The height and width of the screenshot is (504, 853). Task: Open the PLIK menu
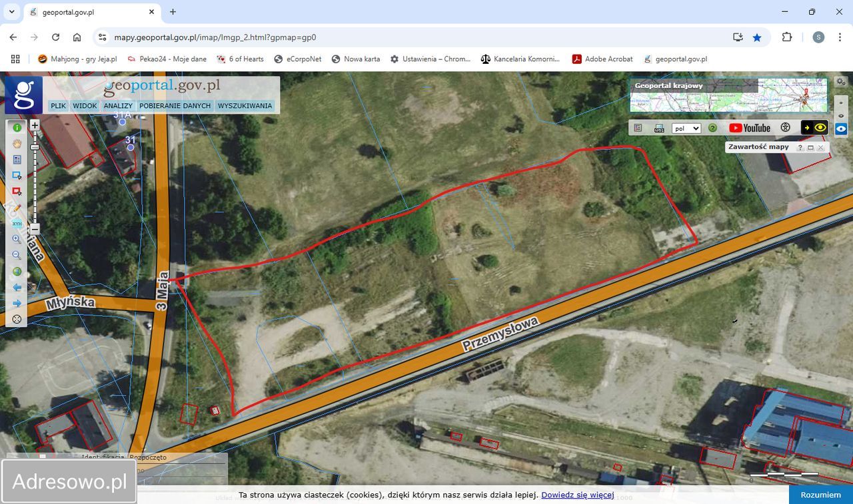(58, 106)
